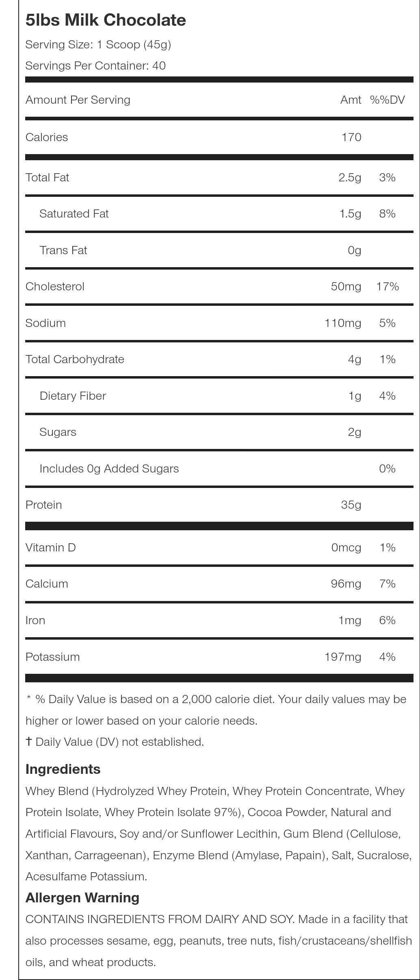Click the Potassium 197mg amount

(343, 657)
